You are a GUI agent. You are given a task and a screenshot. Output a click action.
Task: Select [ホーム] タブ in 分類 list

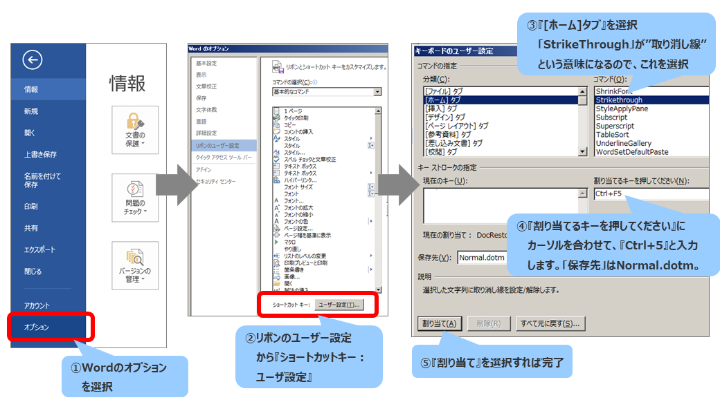pyautogui.click(x=501, y=100)
